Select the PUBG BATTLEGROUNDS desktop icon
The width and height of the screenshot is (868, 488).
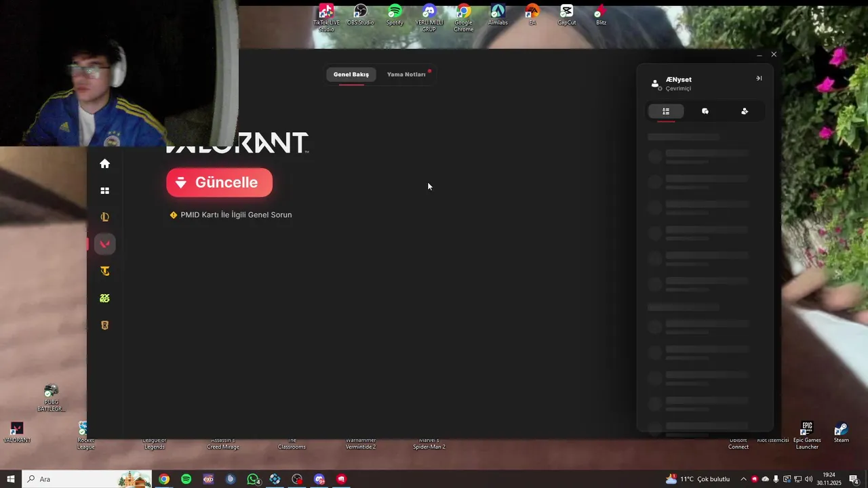(x=51, y=398)
